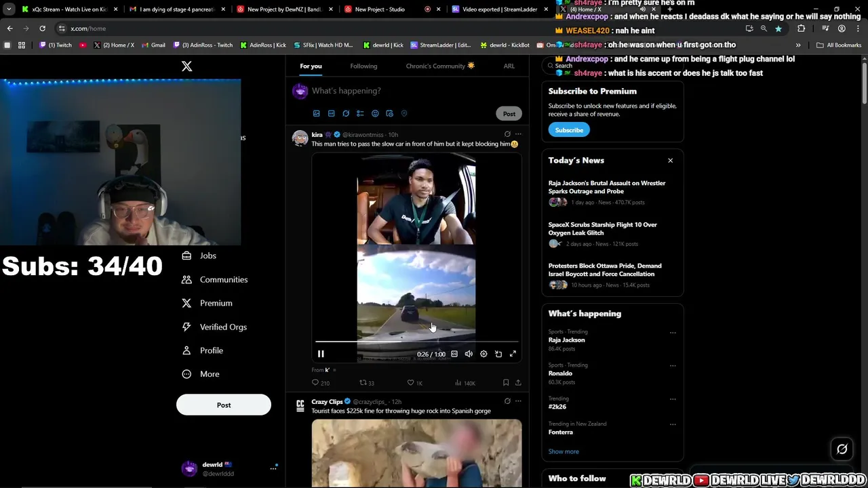
Task: Open the emoji picker in composer
Action: pyautogui.click(x=375, y=113)
